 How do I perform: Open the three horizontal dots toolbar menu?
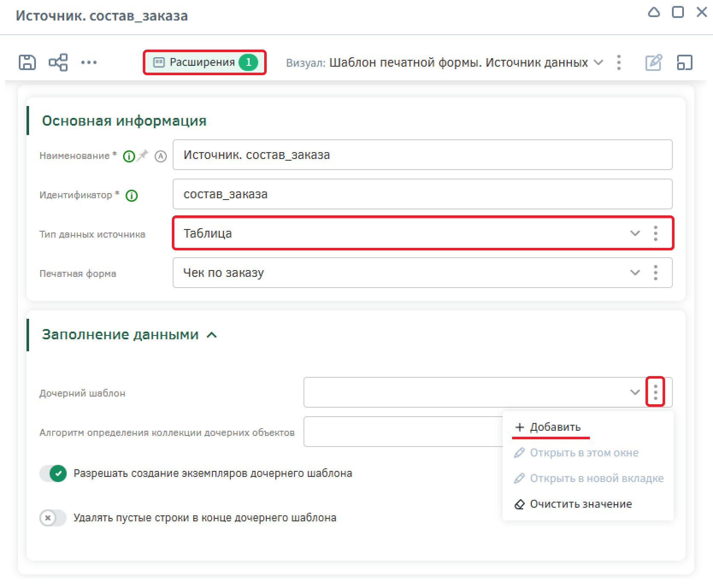click(89, 62)
